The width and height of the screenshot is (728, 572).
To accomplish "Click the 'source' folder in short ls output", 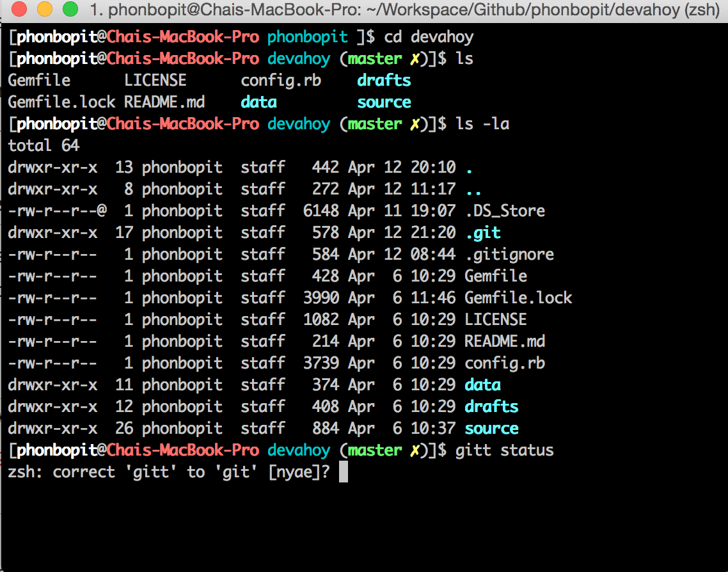I will tap(384, 102).
